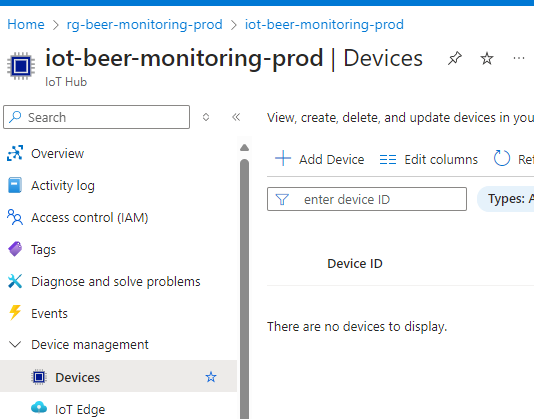Open Diagnose and solve problems
This screenshot has width=534, height=419.
115,281
